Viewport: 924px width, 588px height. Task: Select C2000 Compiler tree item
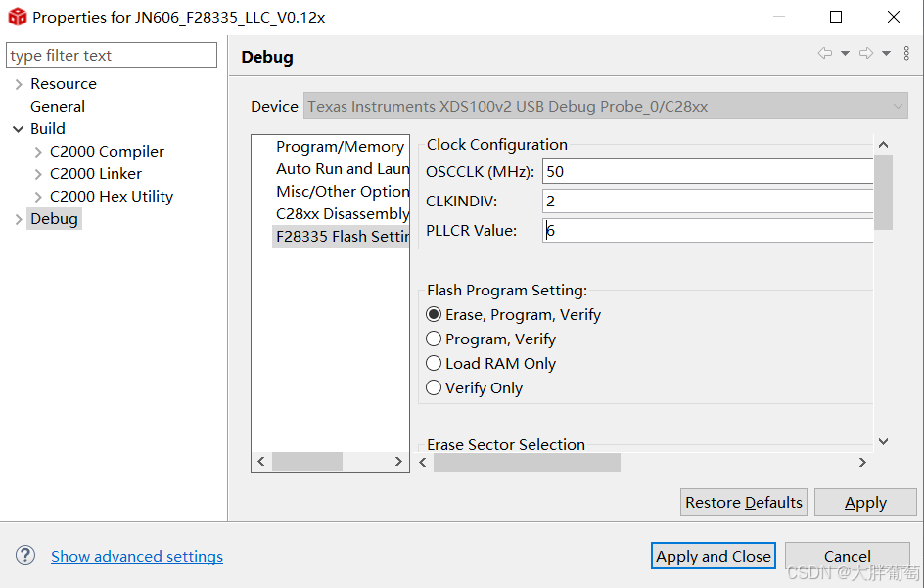click(107, 152)
